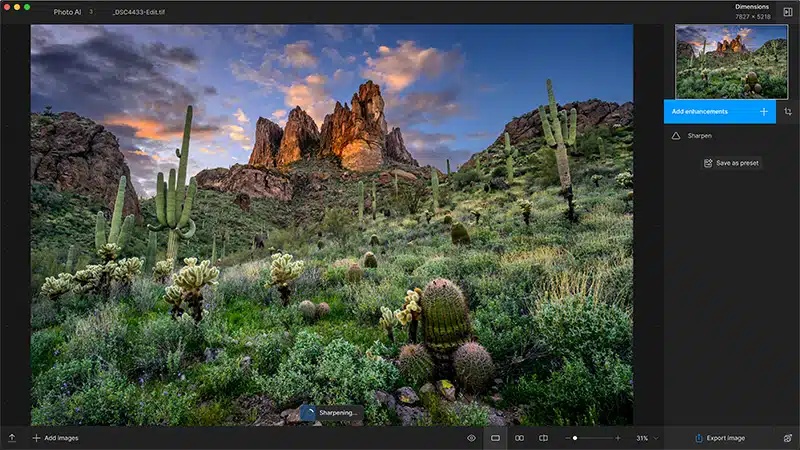
Task: Click the navigator preview thumbnail
Action: coord(731,61)
